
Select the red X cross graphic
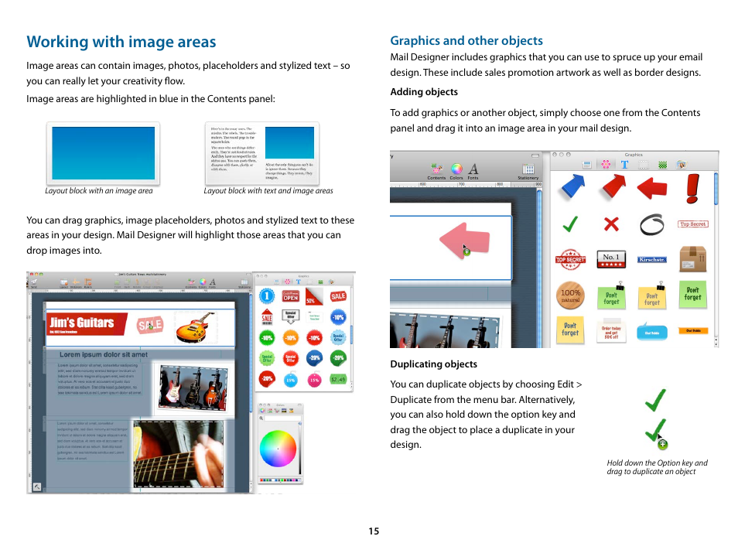point(611,224)
